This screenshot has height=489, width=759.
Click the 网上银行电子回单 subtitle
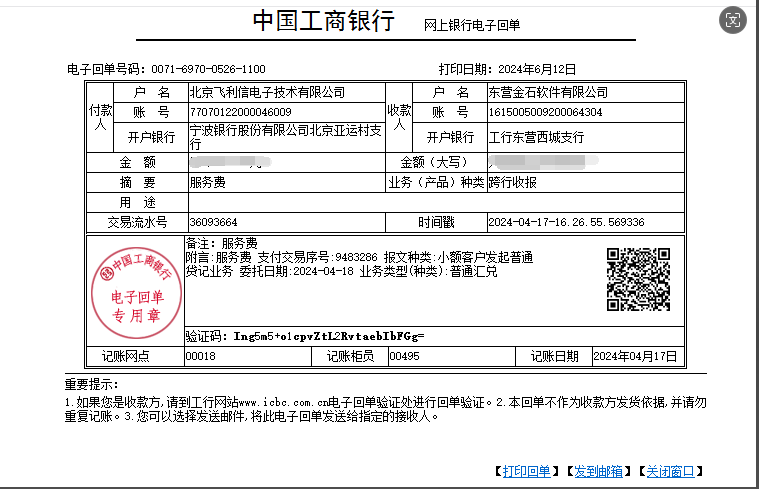tap(472, 25)
